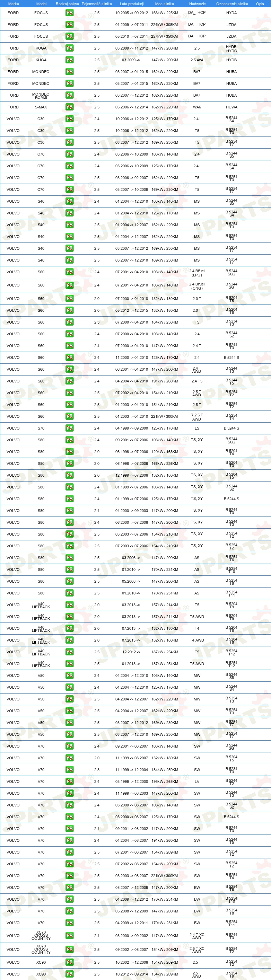Click fuel icon in S60 184kW / 250KM row
The image size is (271, 980).
(69, 322)
